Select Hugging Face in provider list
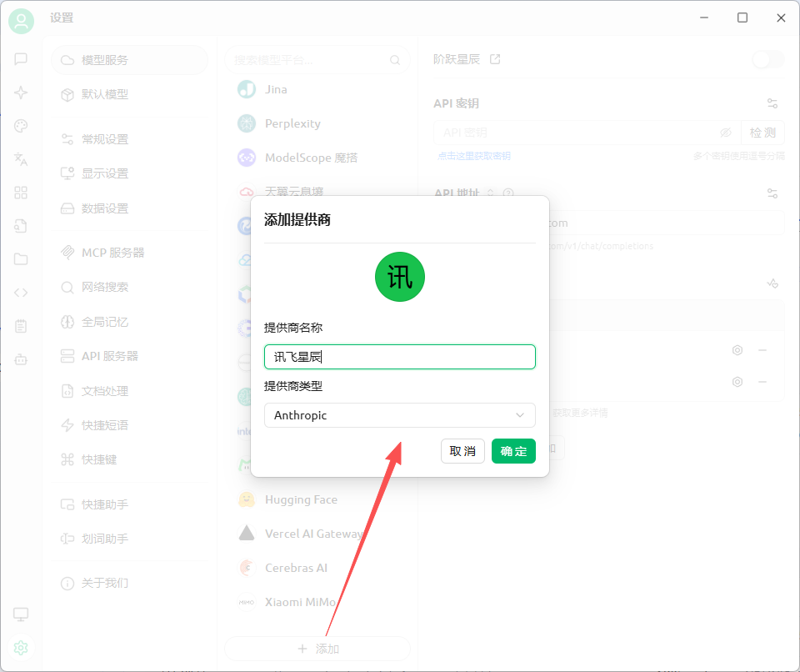This screenshot has height=672, width=800. click(301, 499)
